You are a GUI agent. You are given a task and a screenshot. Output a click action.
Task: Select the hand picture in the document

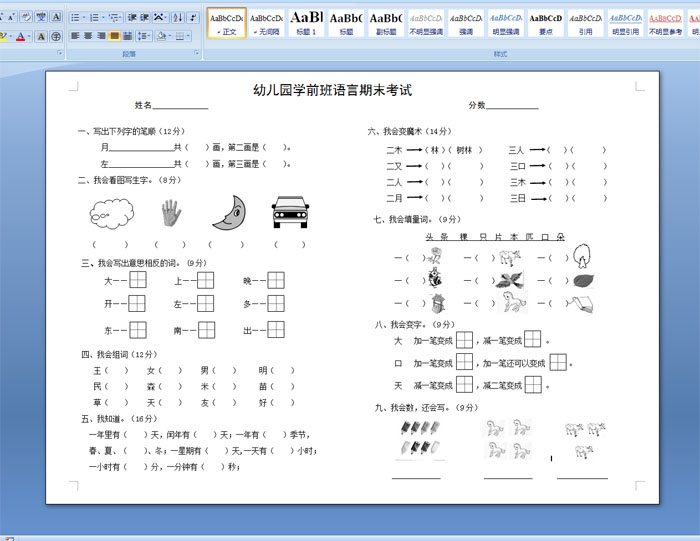171,212
